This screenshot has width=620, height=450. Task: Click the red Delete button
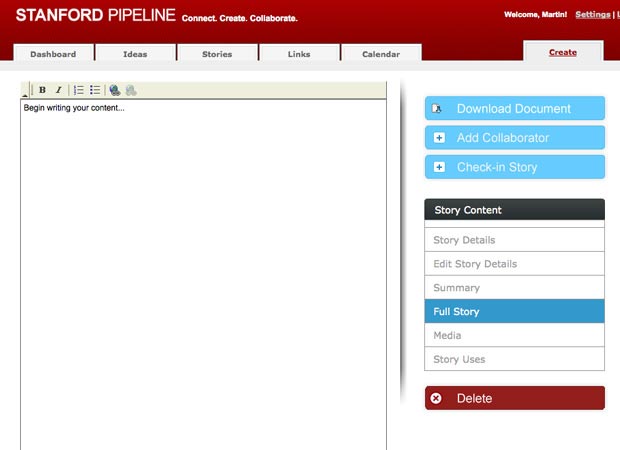click(515, 398)
